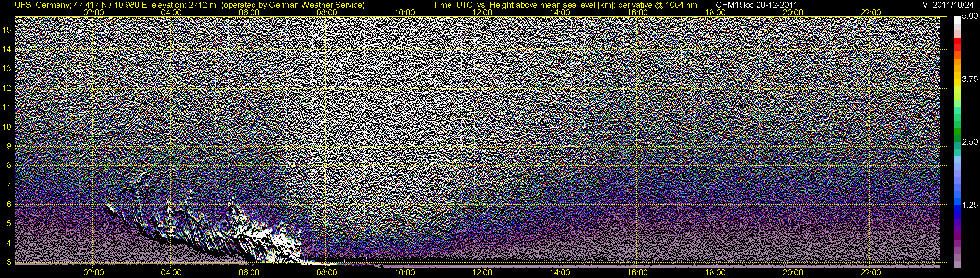Click '12:00' on the bottom time axis

point(482,273)
